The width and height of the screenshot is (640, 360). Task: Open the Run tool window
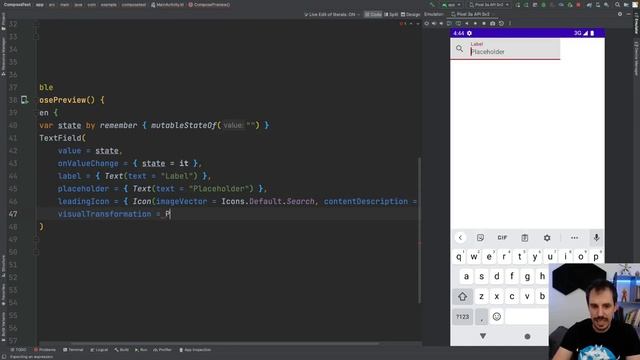(141, 350)
